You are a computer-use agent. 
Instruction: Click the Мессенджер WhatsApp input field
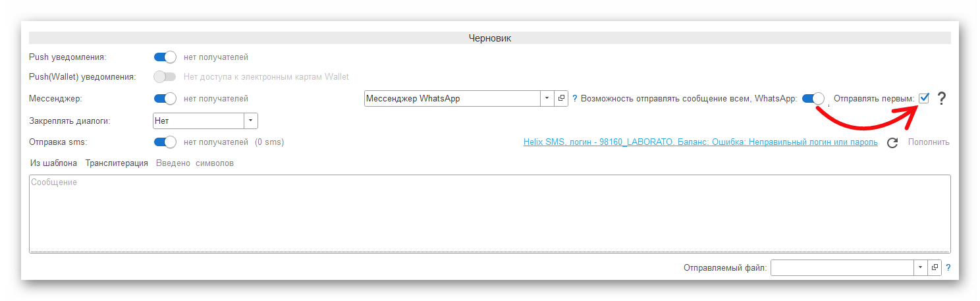pyautogui.click(x=452, y=98)
